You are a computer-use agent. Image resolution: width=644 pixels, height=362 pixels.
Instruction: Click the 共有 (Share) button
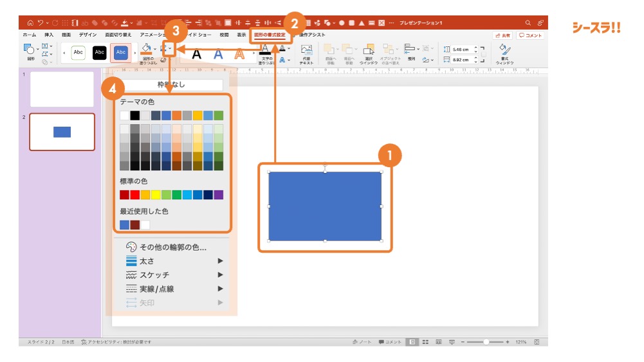(502, 35)
